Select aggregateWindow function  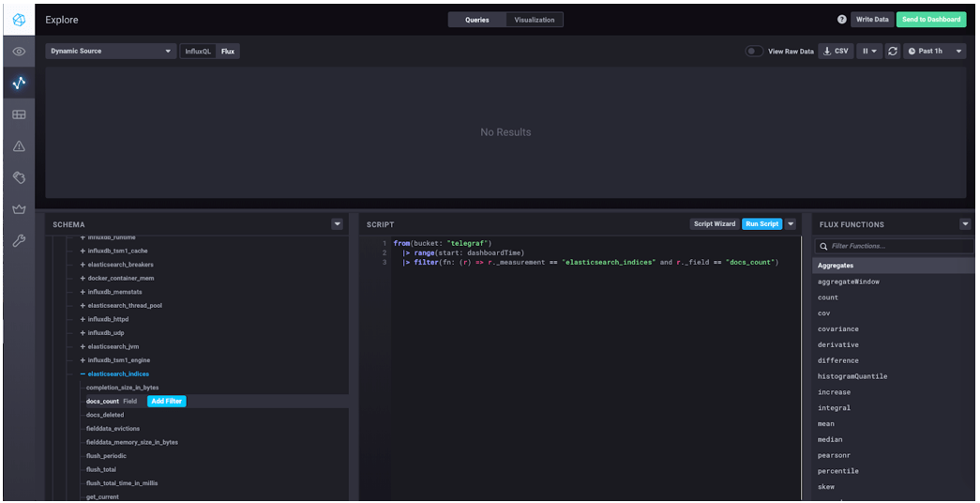pyautogui.click(x=848, y=282)
